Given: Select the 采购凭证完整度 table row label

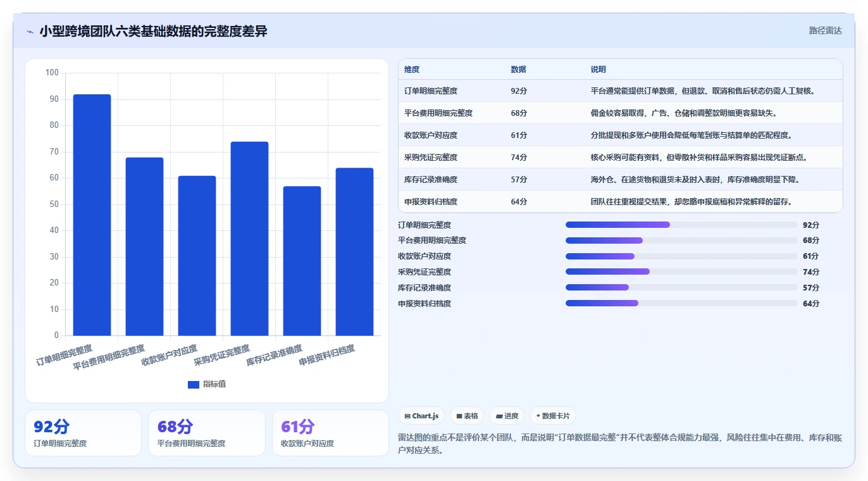Looking at the screenshot, I should (x=431, y=158).
